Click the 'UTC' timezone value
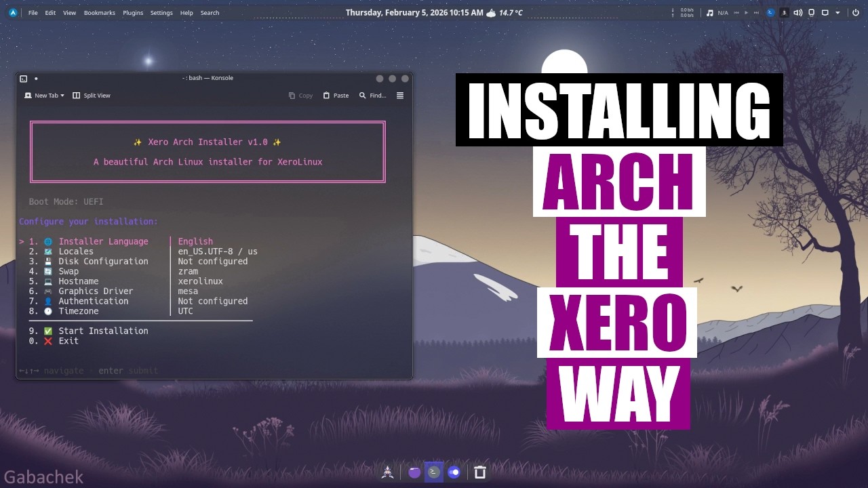This screenshot has height=488, width=868. (185, 311)
